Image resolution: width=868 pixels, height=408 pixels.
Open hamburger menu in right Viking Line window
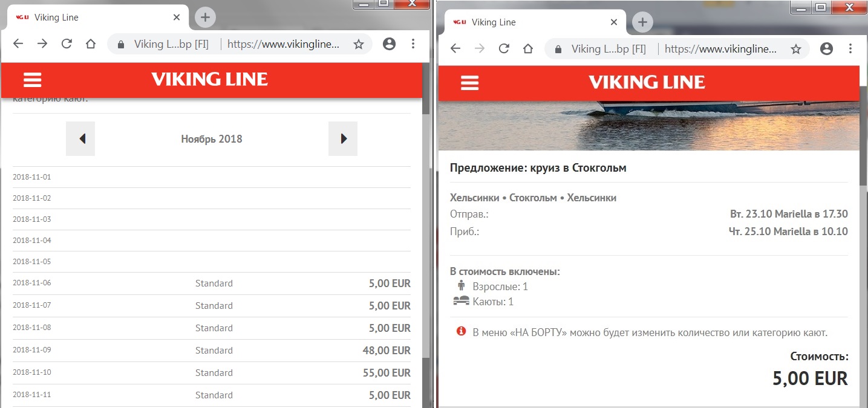pyautogui.click(x=469, y=83)
